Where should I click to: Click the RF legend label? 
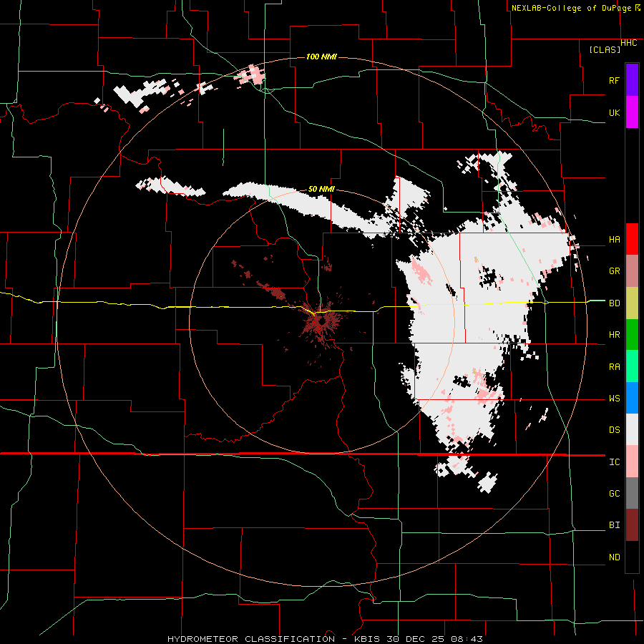click(x=614, y=80)
